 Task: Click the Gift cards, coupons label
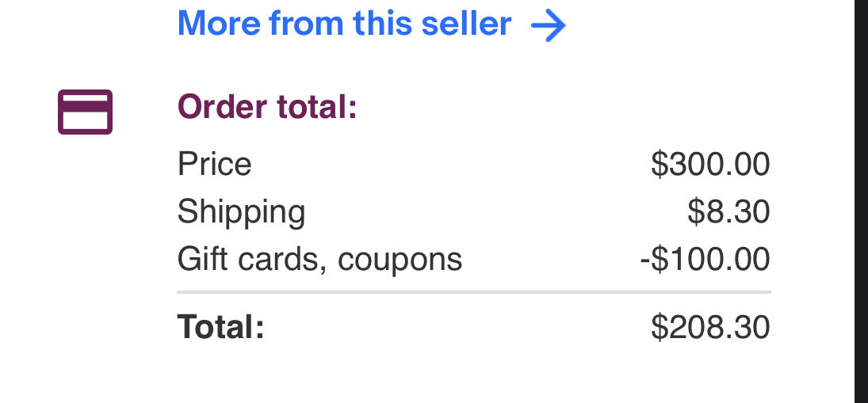point(319,259)
